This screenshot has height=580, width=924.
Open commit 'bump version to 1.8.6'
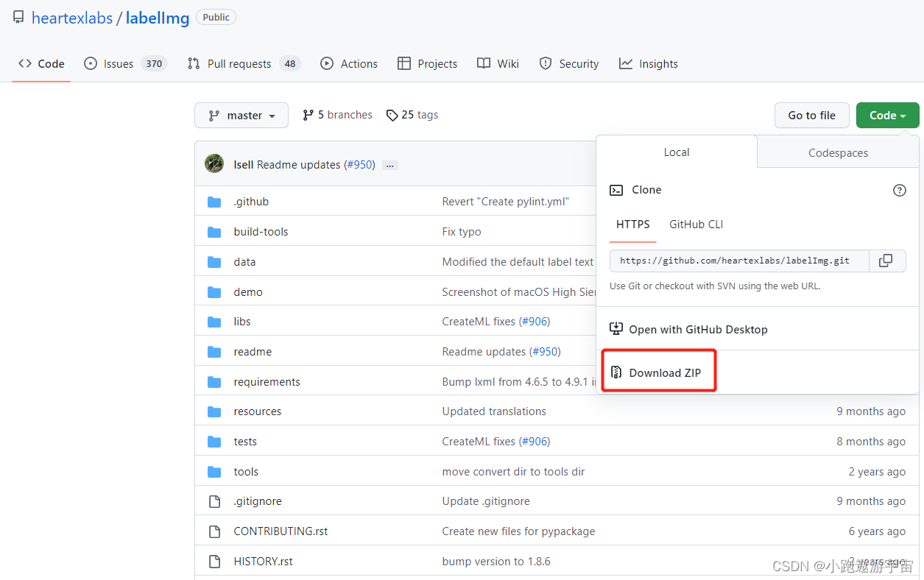click(496, 562)
